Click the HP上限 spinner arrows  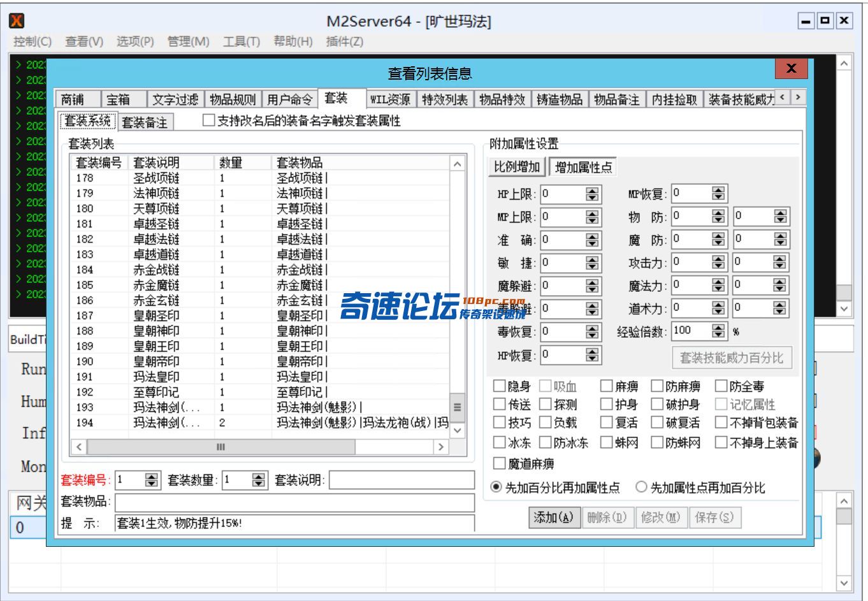point(593,194)
